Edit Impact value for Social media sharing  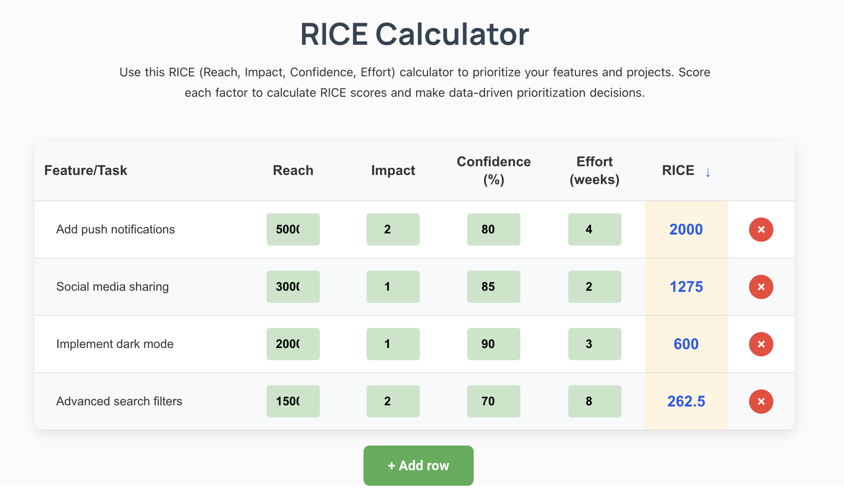393,287
